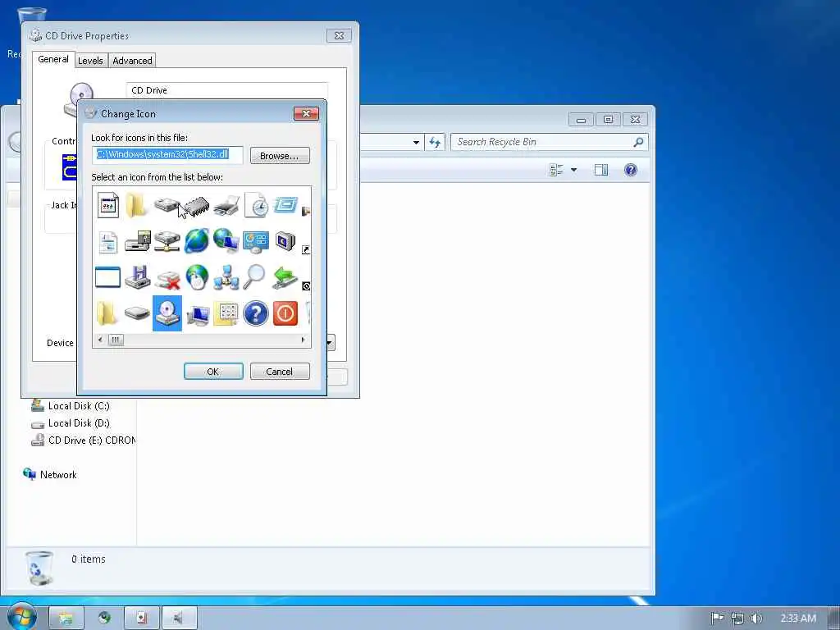
Task: Move icon list left with scrollbar arrow
Action: tap(100, 340)
